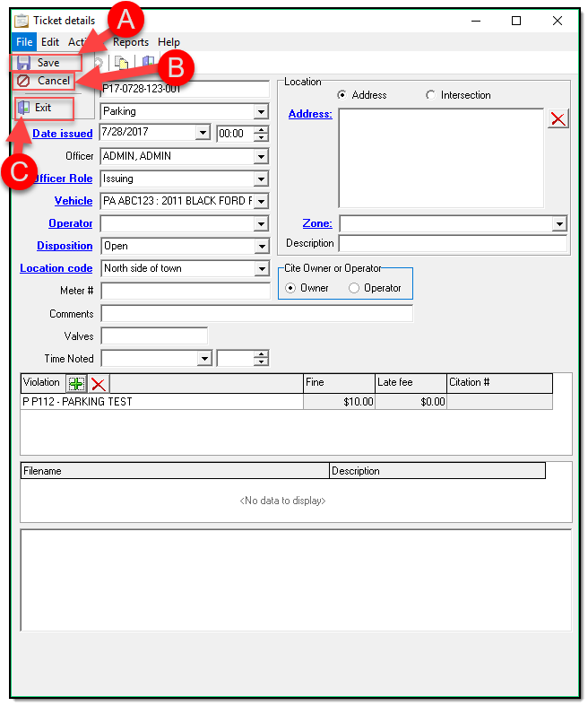The height and width of the screenshot is (706, 588).
Task: Delete violation with red X icon
Action: coord(98,383)
